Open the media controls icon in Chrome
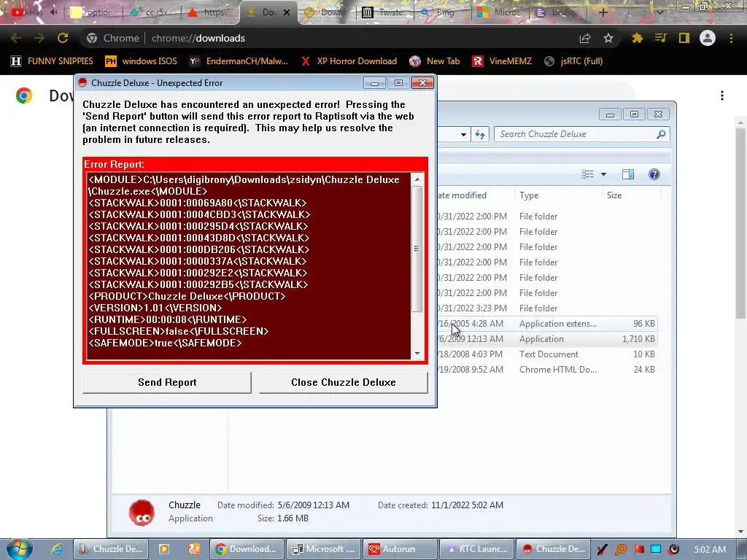This screenshot has width=747, height=560. [x=660, y=38]
